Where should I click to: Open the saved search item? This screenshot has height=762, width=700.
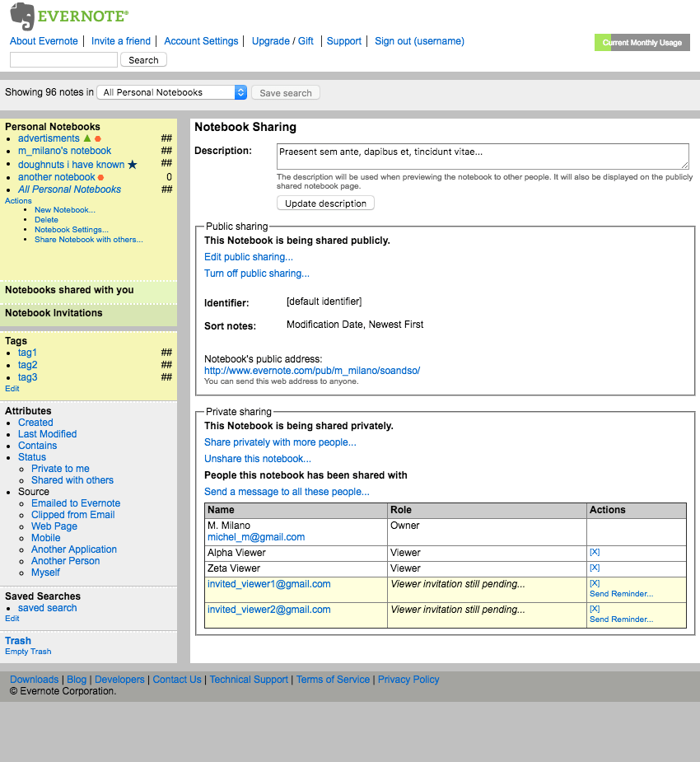click(48, 608)
